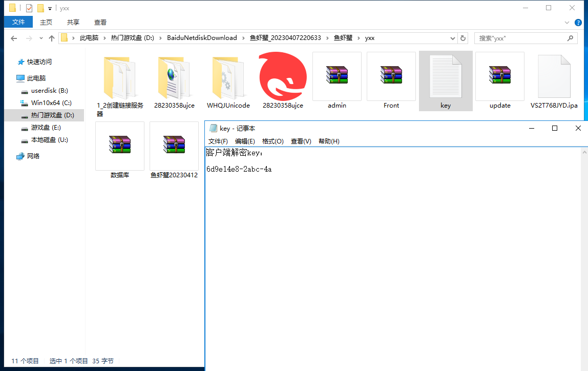Open the recent locations dropdown arrow
This screenshot has width=588, height=371.
click(40, 38)
